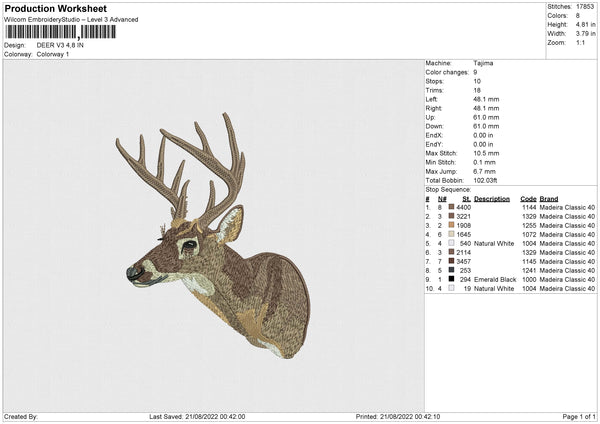Click the black swatch for Emerald Black
Image resolution: width=600 pixels, height=424 pixels.
click(451, 279)
